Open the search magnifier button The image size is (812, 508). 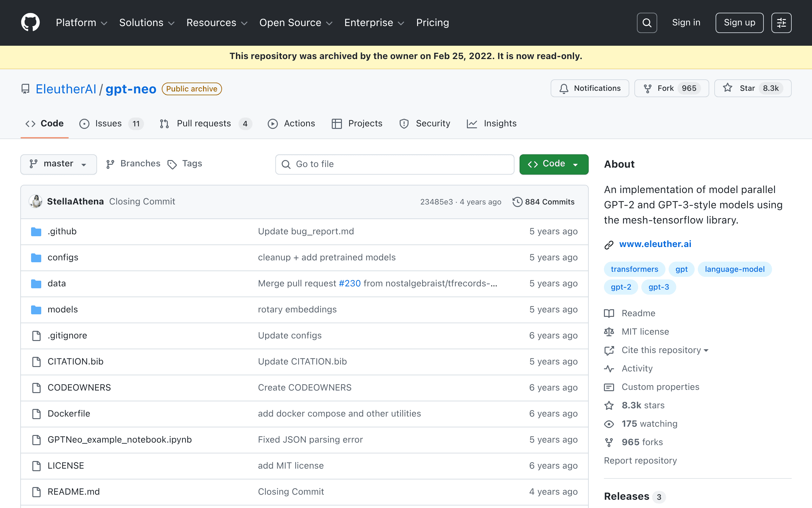646,23
